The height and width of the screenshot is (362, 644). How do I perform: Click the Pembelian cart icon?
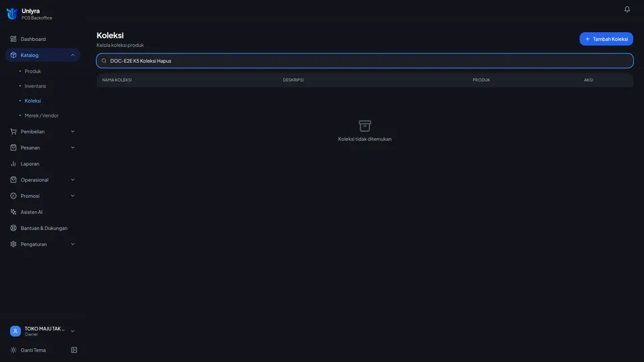click(x=13, y=131)
